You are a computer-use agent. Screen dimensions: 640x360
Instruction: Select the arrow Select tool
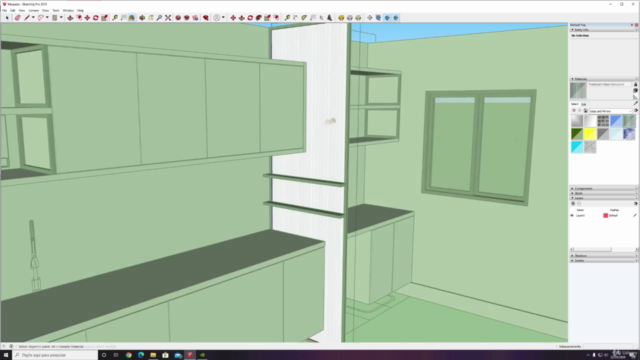7,18
